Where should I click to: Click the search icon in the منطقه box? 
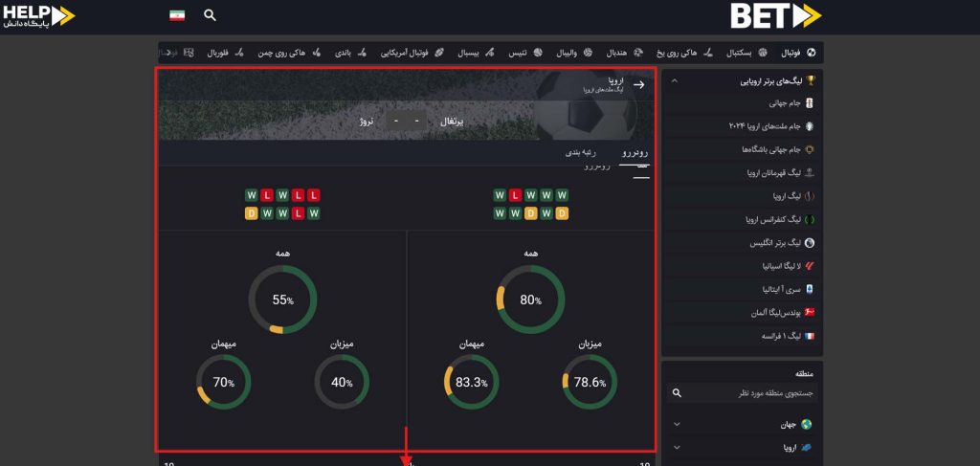point(677,393)
